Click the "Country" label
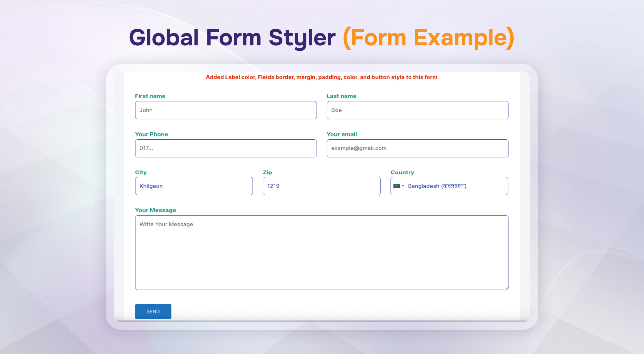 coord(402,172)
